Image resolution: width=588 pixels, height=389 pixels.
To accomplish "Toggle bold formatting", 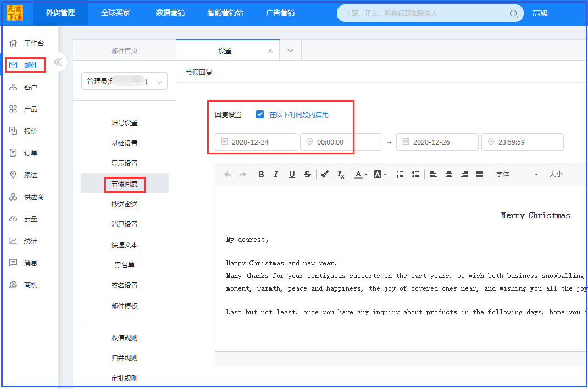I will tap(262, 174).
